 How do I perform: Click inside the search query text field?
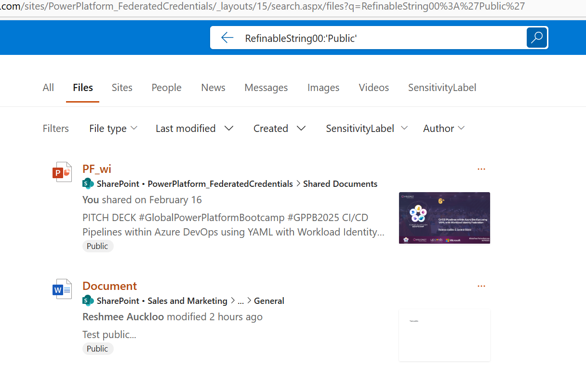[376, 38]
